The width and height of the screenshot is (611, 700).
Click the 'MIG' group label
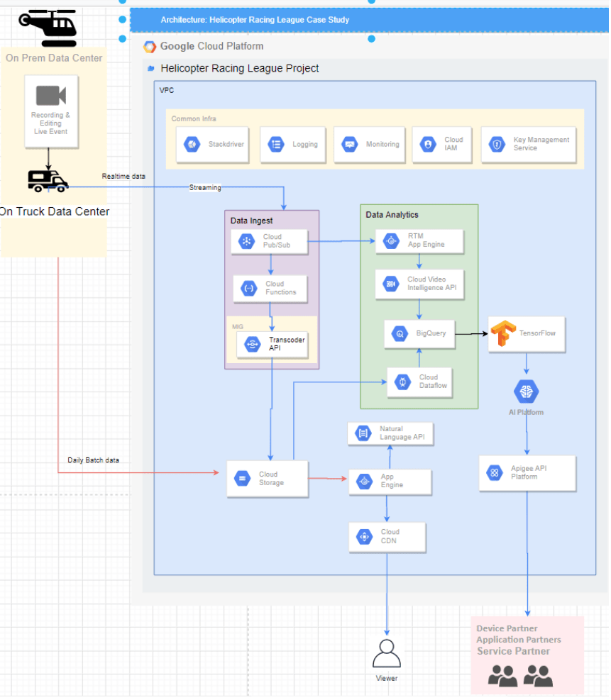[x=238, y=327]
